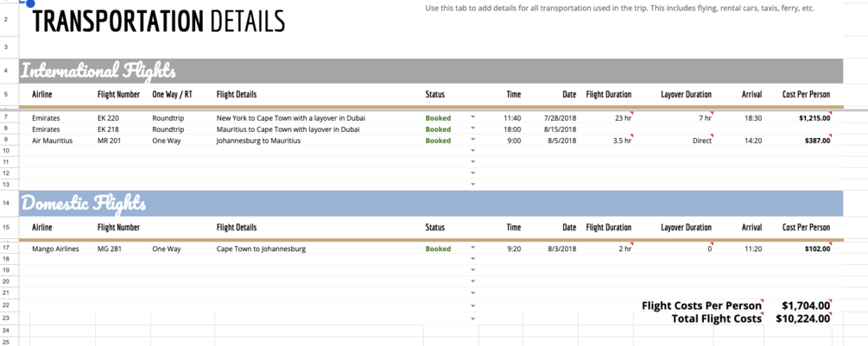
Task: Open status dropdown for Mango Airlines flight
Action: coord(472,248)
